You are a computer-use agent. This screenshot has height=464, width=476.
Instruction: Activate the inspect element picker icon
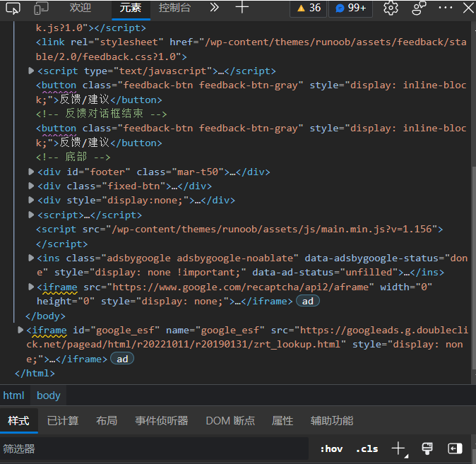[13, 8]
